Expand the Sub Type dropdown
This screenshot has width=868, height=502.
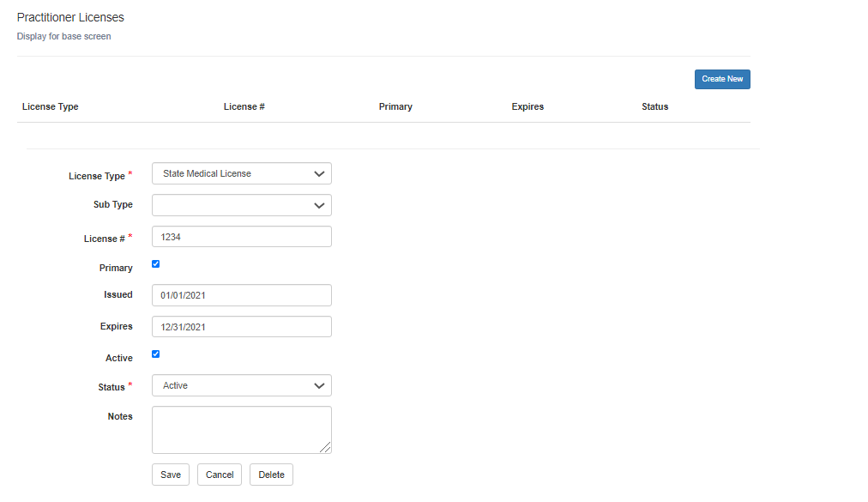(x=241, y=205)
